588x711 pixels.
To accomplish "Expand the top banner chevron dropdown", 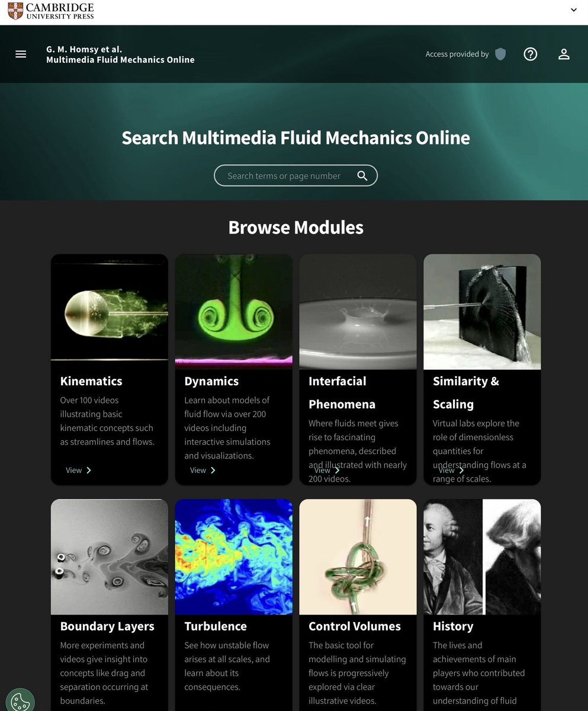I will (573, 10).
